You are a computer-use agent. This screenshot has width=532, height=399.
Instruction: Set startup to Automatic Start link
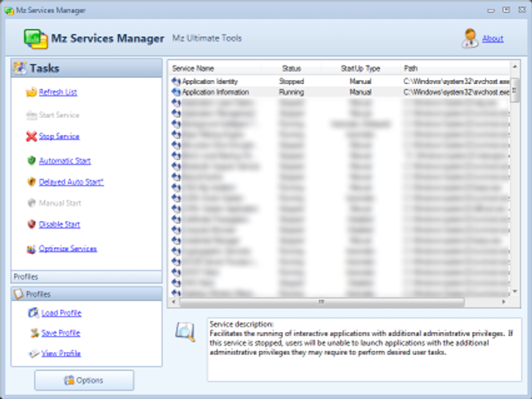click(65, 161)
